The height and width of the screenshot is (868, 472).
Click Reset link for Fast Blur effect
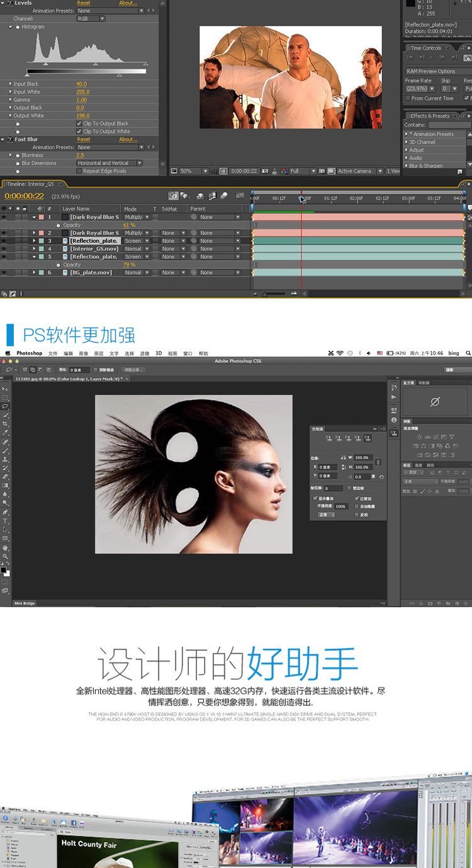tap(84, 139)
